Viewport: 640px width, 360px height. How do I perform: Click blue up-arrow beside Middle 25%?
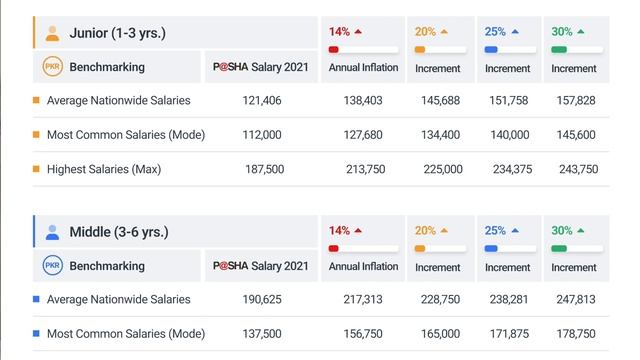pyautogui.click(x=515, y=231)
